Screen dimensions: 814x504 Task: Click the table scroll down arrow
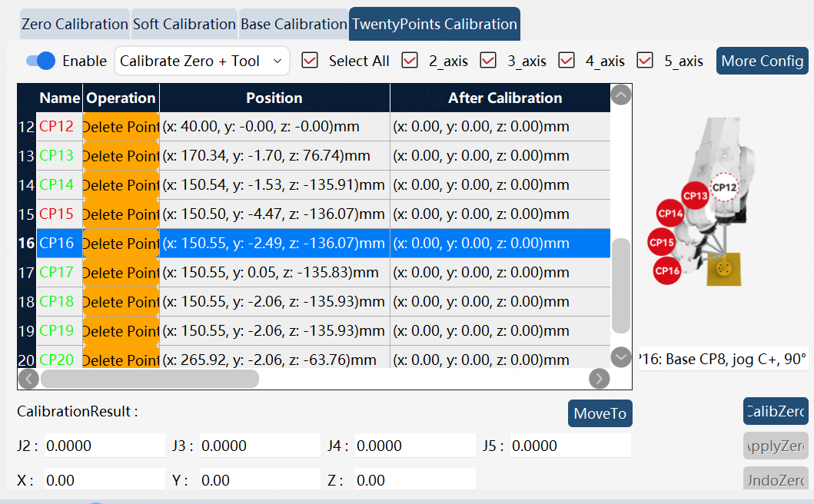(x=621, y=357)
